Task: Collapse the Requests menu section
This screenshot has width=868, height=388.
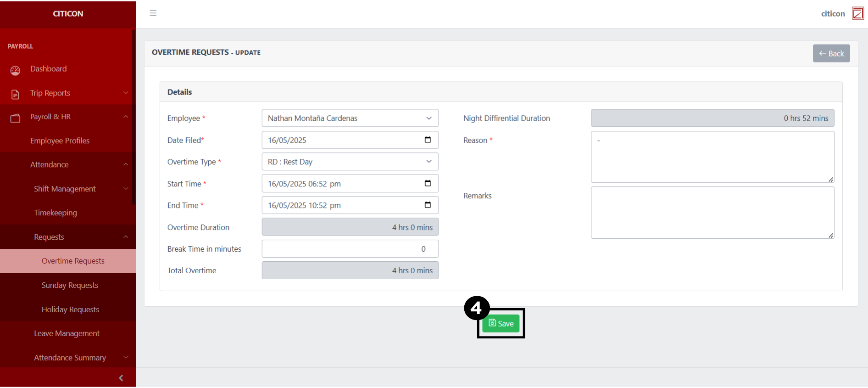Action: [125, 237]
